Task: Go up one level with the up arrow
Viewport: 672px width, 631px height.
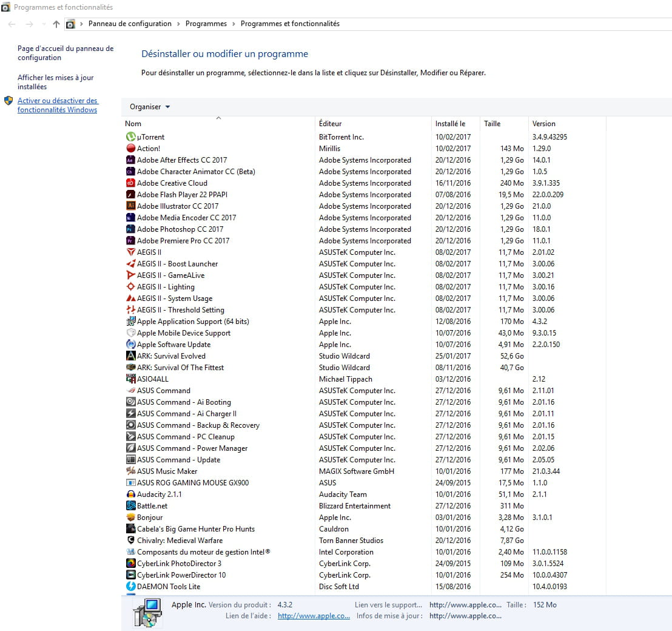Action: click(x=56, y=24)
